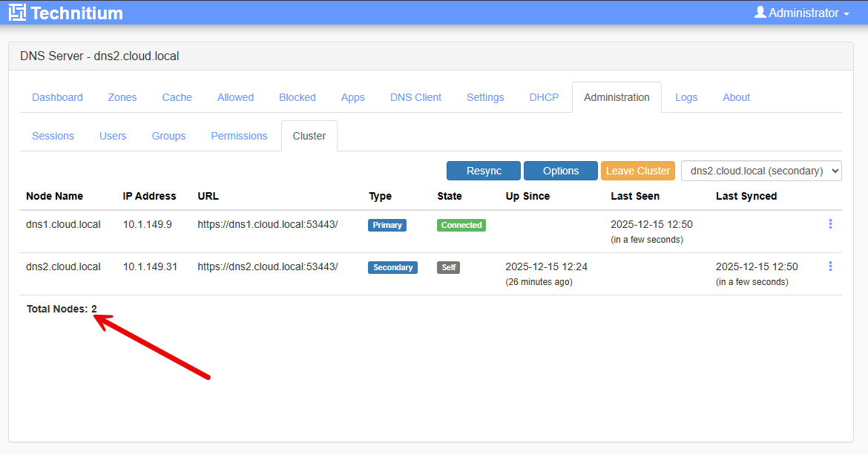The image size is (868, 455).
Task: Open the Cache tab
Action: pos(177,97)
